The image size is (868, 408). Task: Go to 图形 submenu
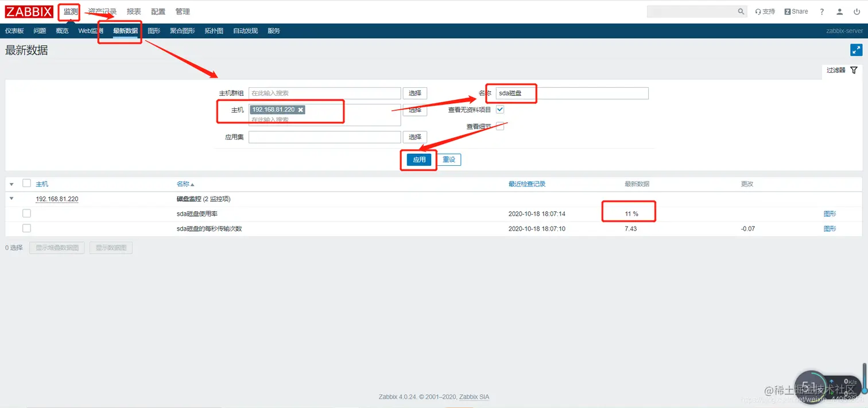[154, 31]
